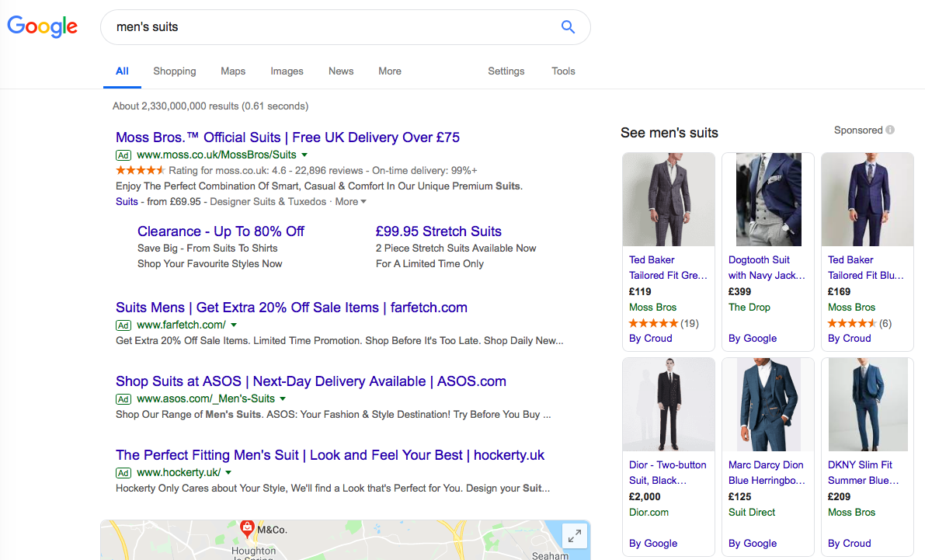Click Ted Baker Tailored Fit Blu… product title

click(865, 267)
